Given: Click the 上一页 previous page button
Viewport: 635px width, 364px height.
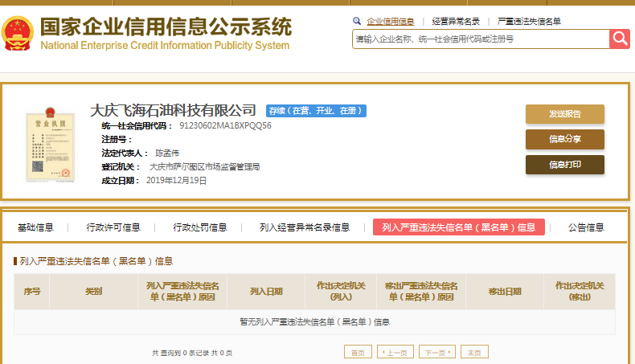Looking at the screenshot, I should (x=395, y=352).
